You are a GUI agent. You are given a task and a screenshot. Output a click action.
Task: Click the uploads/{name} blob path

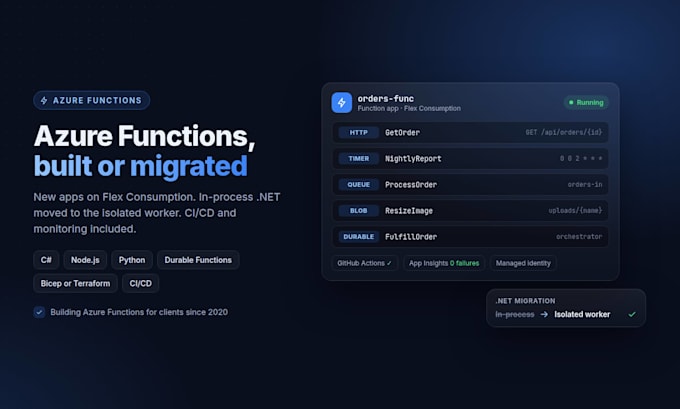(575, 210)
